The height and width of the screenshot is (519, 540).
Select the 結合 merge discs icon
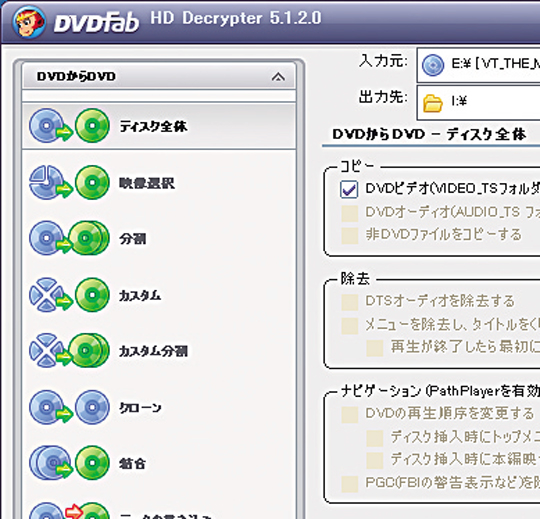[69, 463]
